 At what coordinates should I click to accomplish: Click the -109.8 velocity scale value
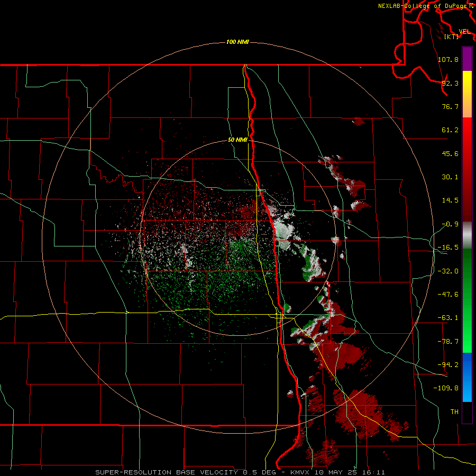click(x=446, y=388)
